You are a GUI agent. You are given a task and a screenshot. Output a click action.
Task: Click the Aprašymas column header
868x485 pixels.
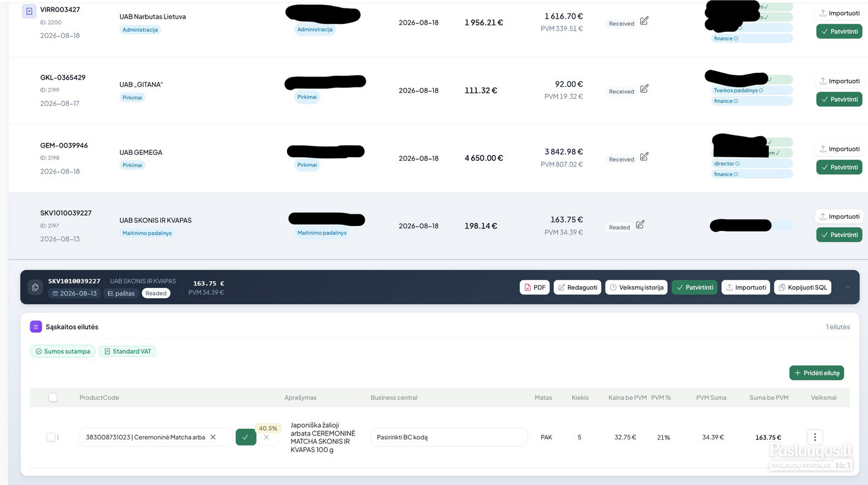[x=300, y=398]
